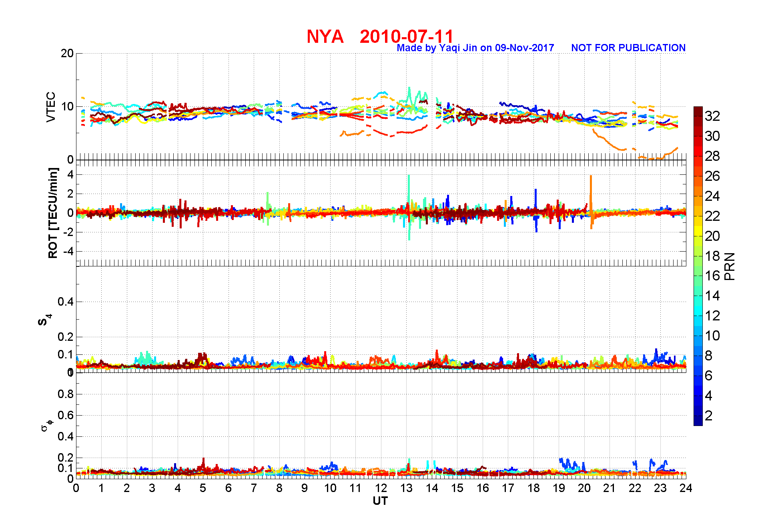The height and width of the screenshot is (532, 762).
Task: Click the dark red top of the PRN colorbar
Action: [x=698, y=111]
